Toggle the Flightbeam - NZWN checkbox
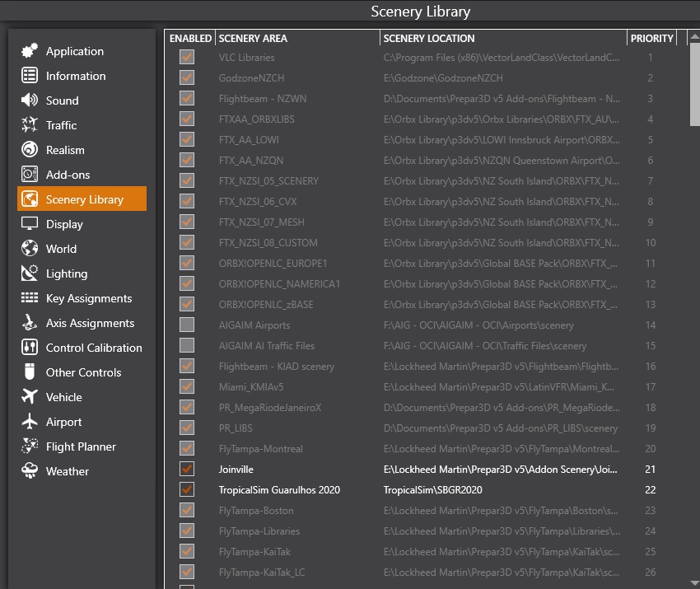Image resolution: width=700 pixels, height=589 pixels. click(x=187, y=98)
